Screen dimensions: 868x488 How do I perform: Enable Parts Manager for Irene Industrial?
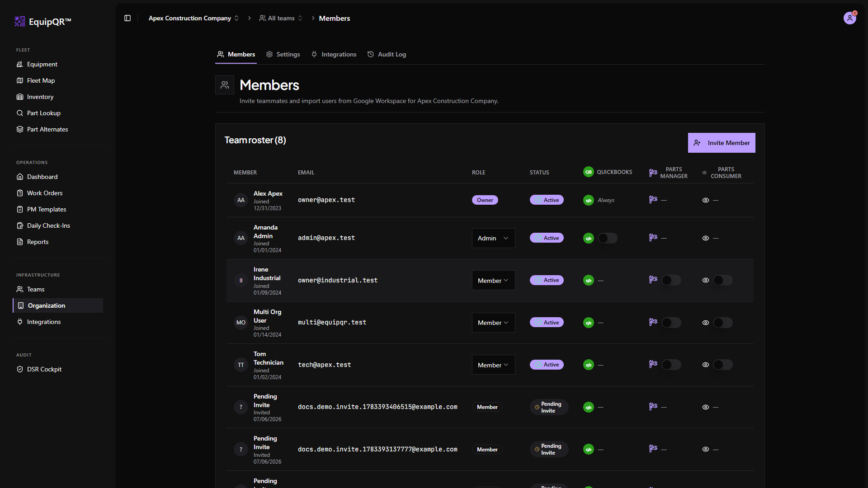click(671, 280)
